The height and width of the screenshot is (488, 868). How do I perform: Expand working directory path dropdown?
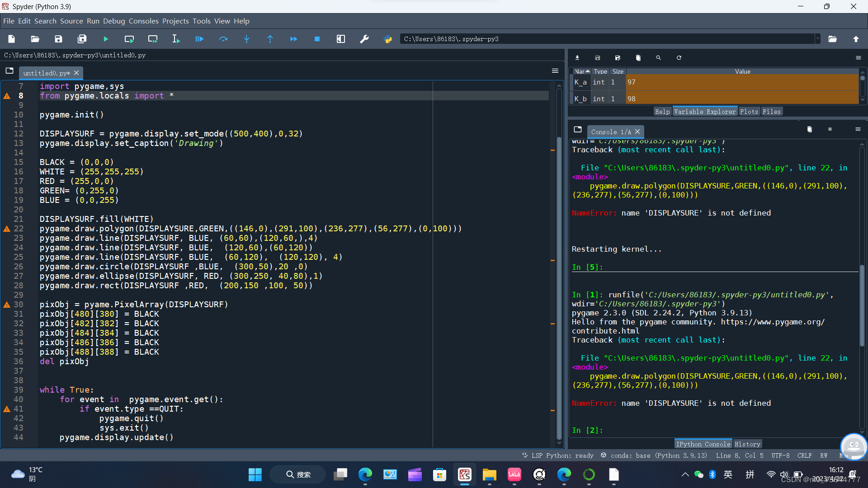point(817,39)
